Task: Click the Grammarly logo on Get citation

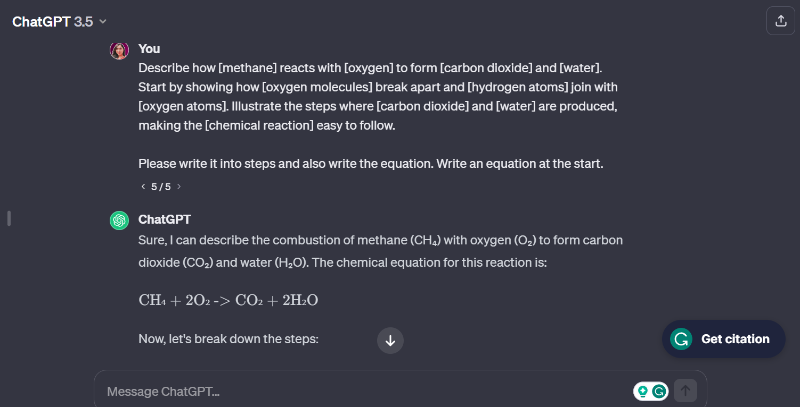Action: (x=682, y=339)
